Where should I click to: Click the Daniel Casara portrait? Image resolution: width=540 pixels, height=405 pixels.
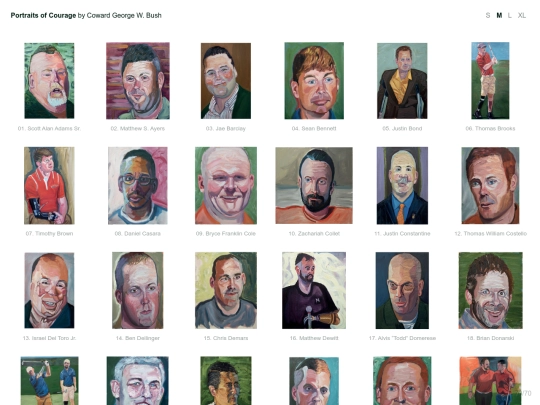138,186
